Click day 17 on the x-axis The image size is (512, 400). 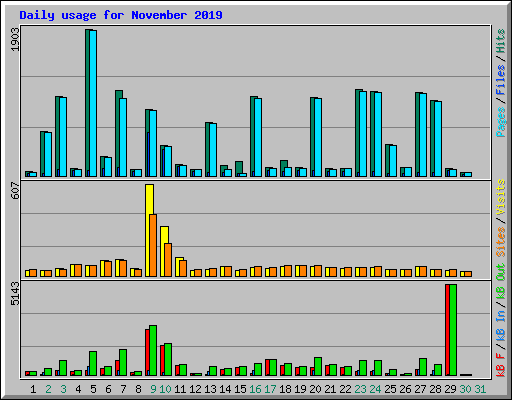(270, 389)
